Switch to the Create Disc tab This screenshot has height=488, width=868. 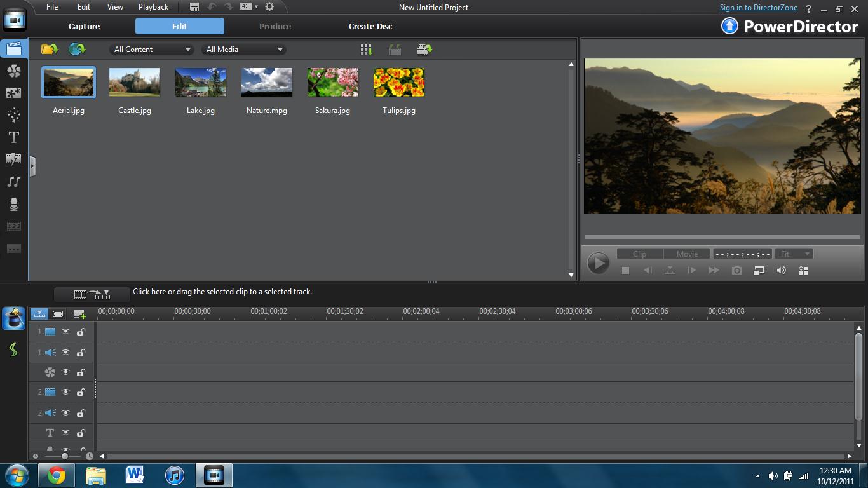click(x=370, y=26)
